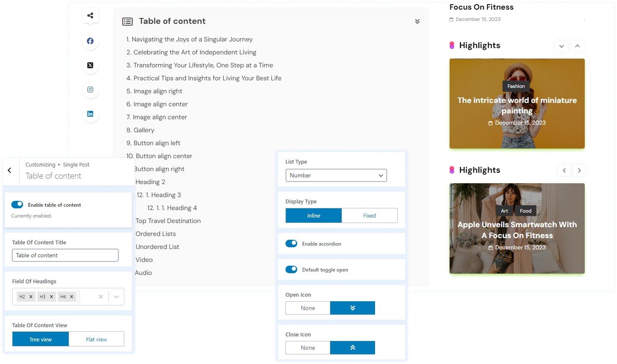This screenshot has height=364, width=617.
Task: Switch to Flat view
Action: [96, 339]
